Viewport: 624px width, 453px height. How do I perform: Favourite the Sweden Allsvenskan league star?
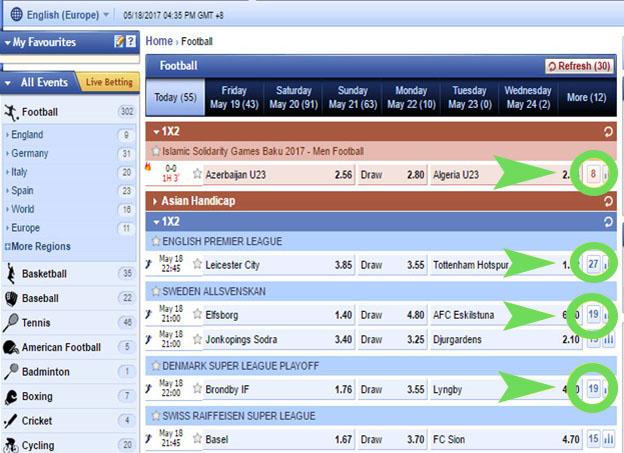click(156, 291)
